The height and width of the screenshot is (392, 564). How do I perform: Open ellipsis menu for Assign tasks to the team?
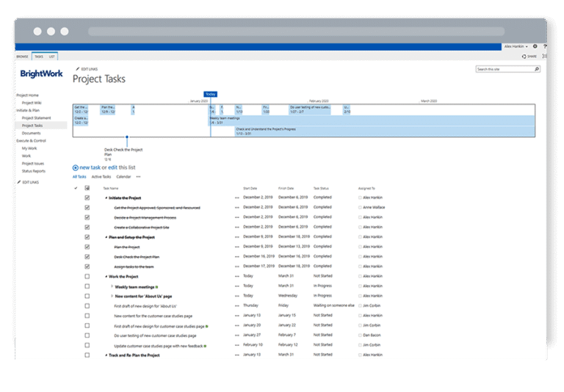point(236,266)
